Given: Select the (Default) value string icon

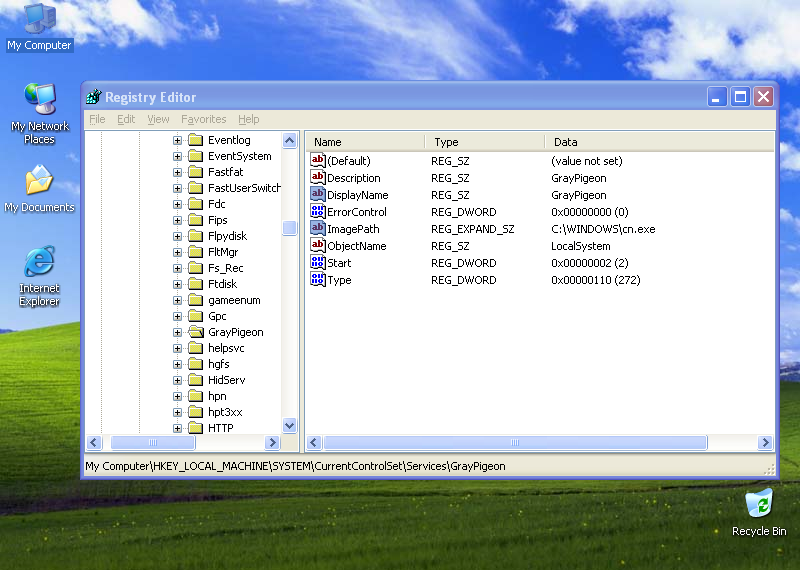Looking at the screenshot, I should click(x=317, y=161).
